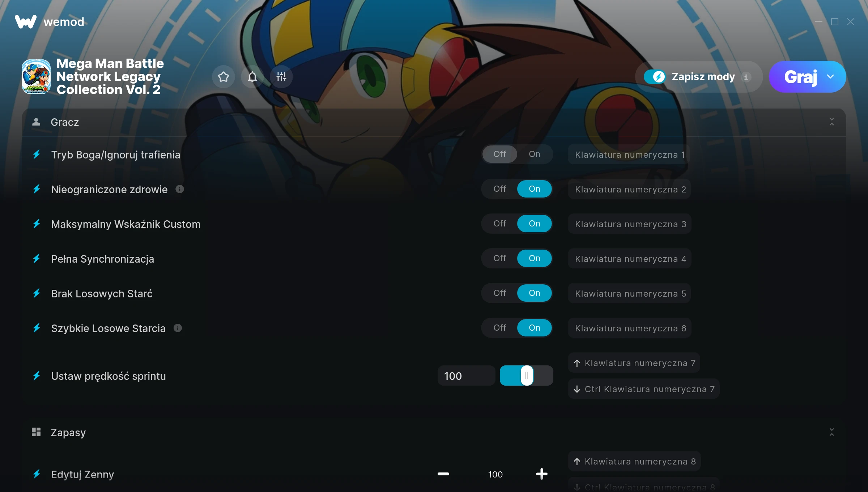This screenshot has height=492, width=868.
Task: Turn off Nieograniczone zdrowie
Action: pos(500,189)
